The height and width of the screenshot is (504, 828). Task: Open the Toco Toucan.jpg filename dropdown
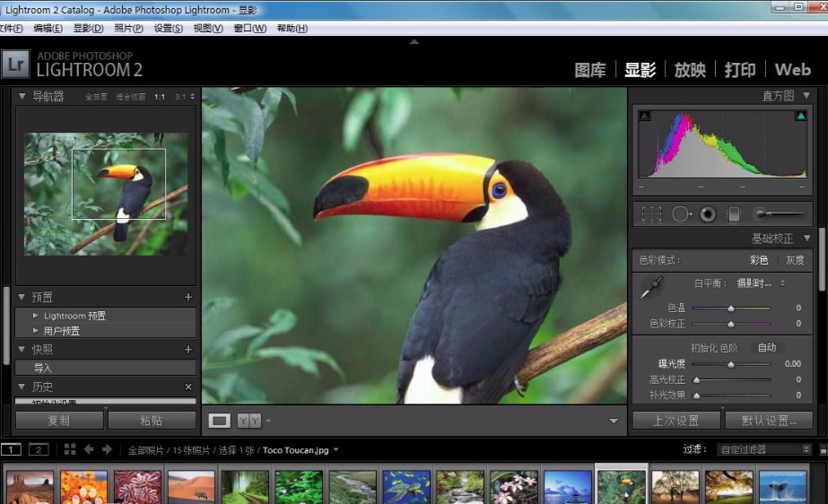click(x=336, y=450)
